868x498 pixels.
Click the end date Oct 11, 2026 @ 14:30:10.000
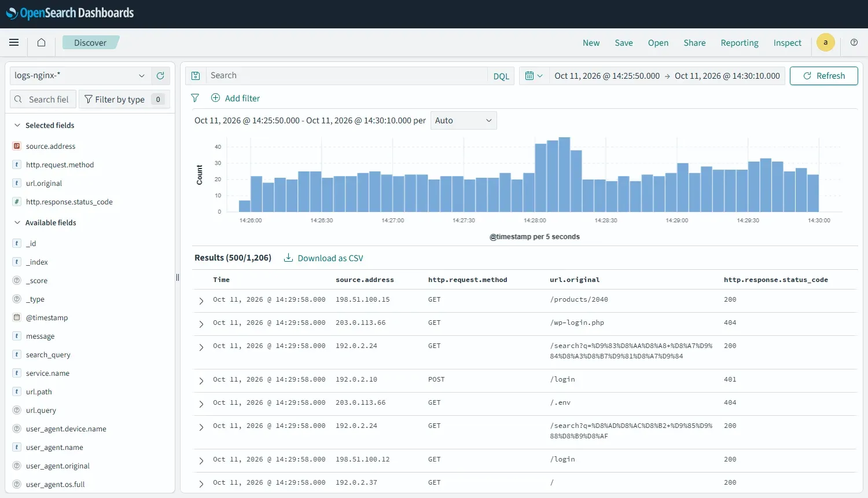[727, 76]
